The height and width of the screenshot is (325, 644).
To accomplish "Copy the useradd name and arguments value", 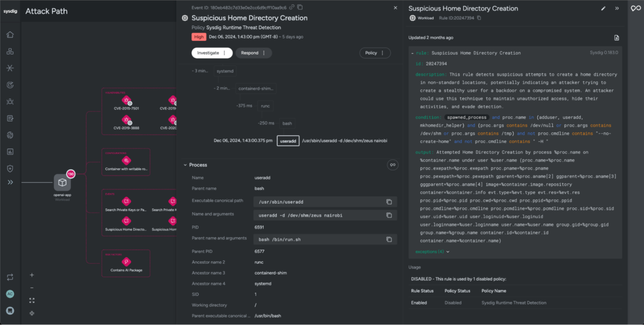I will coord(389,216).
